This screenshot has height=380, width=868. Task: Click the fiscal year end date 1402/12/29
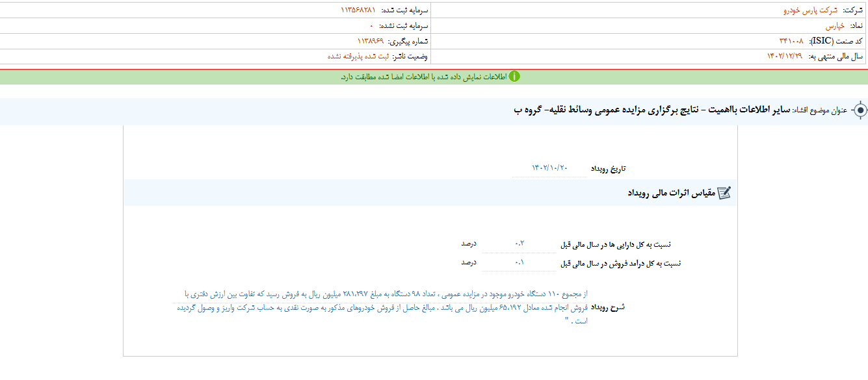coord(785,57)
